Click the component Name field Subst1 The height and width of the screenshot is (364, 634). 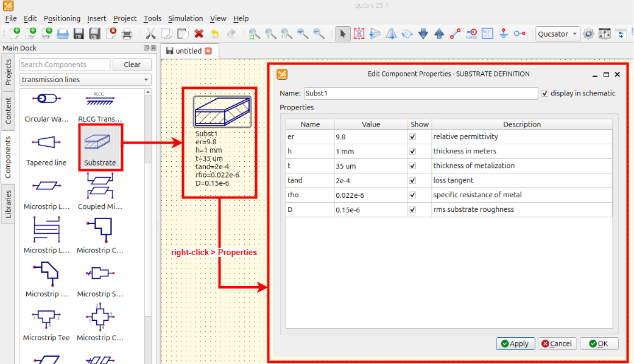(420, 93)
